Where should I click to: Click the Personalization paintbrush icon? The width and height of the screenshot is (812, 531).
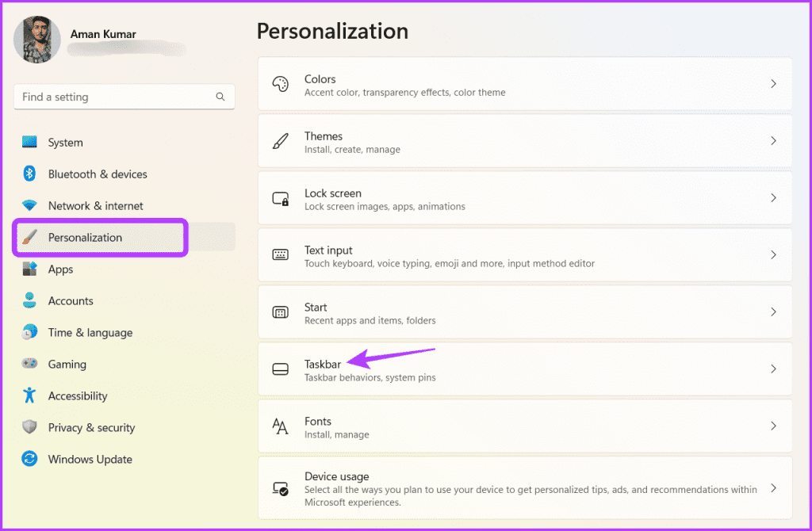(29, 237)
